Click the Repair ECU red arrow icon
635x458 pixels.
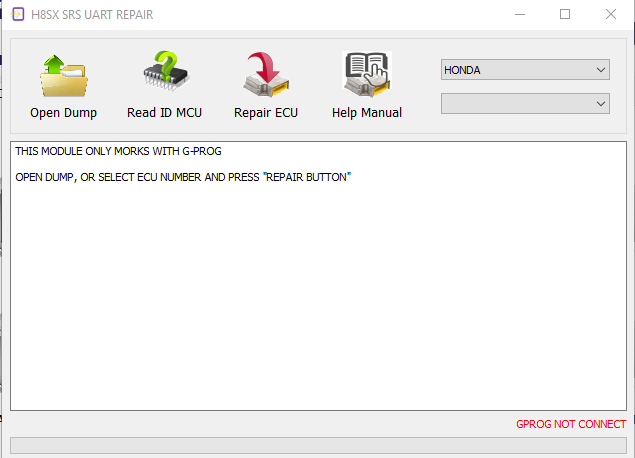point(266,75)
